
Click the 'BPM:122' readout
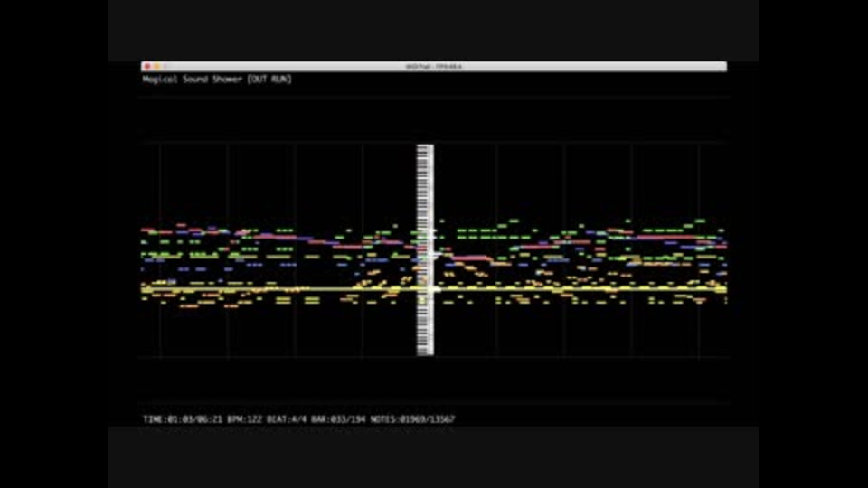click(x=245, y=419)
